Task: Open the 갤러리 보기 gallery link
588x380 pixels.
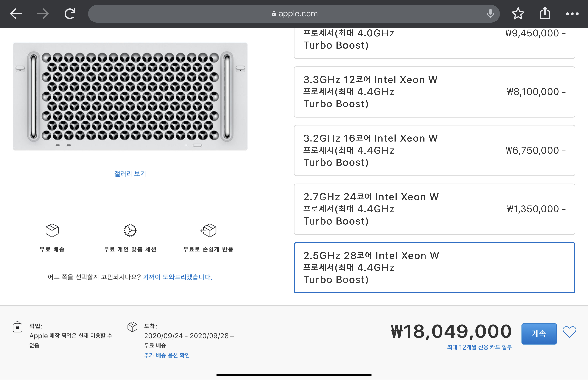Action: [x=130, y=174]
